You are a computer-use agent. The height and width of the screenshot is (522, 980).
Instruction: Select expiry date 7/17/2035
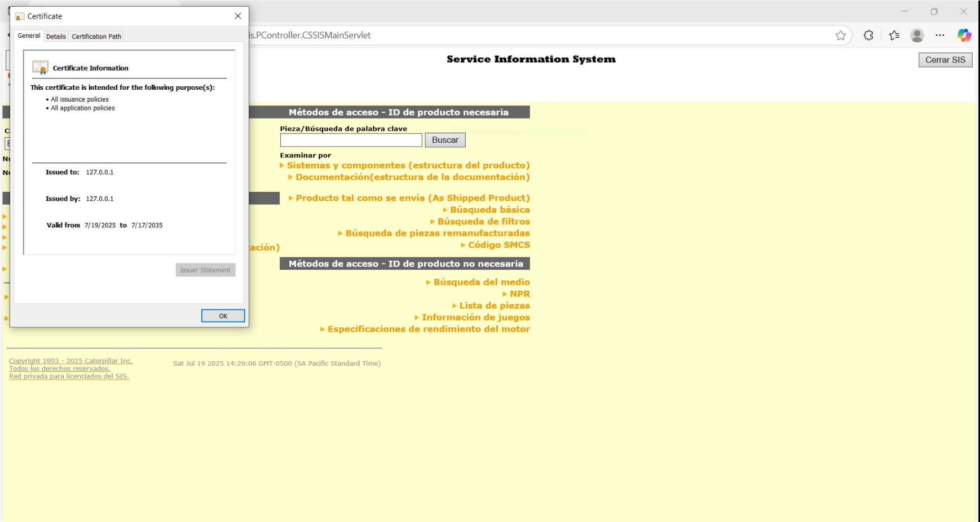pos(147,225)
